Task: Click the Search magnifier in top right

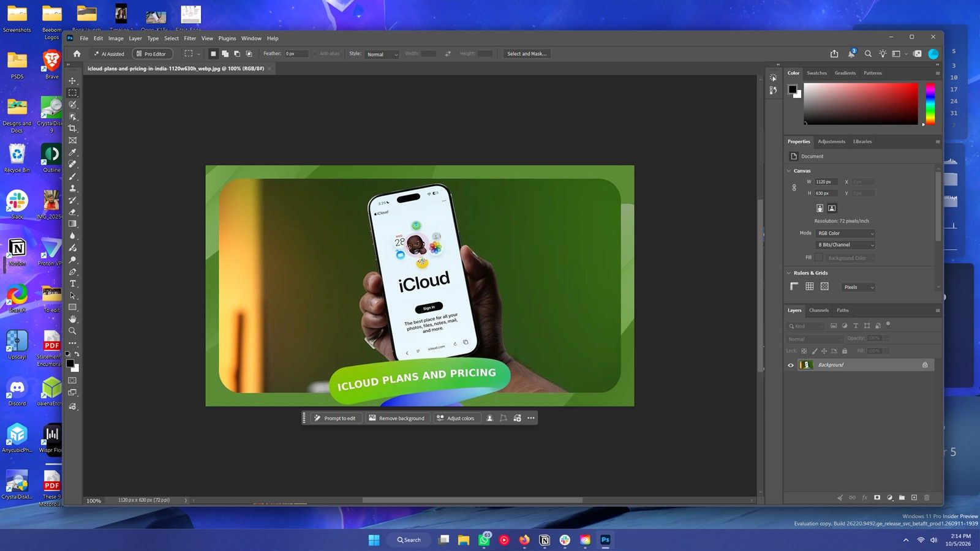Action: click(x=868, y=54)
